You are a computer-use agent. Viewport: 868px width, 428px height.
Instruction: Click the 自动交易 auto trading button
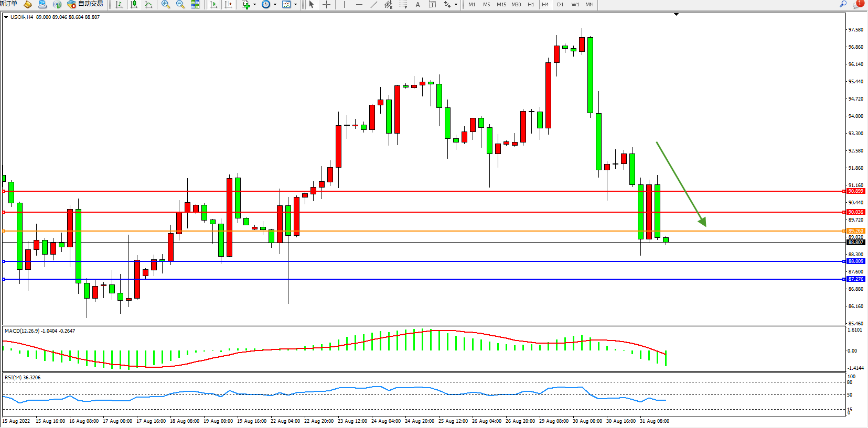pos(85,4)
